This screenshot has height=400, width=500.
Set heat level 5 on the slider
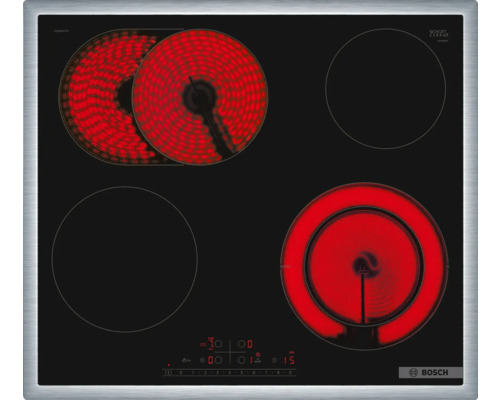point(241,373)
